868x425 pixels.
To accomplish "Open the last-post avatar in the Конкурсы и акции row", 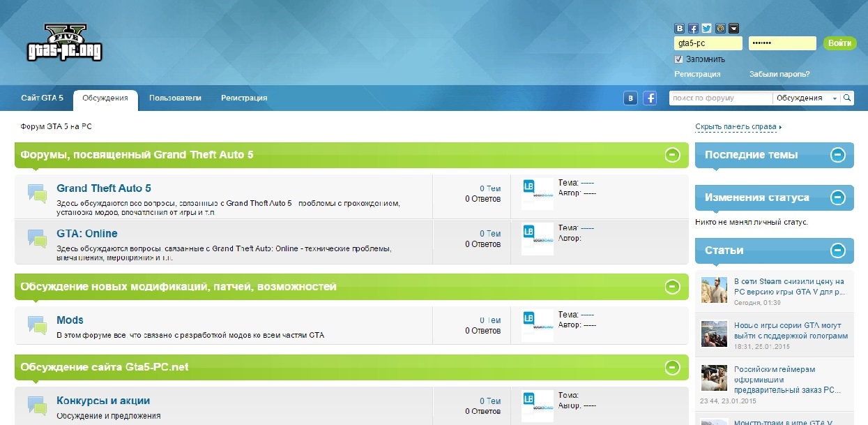I will pos(538,406).
